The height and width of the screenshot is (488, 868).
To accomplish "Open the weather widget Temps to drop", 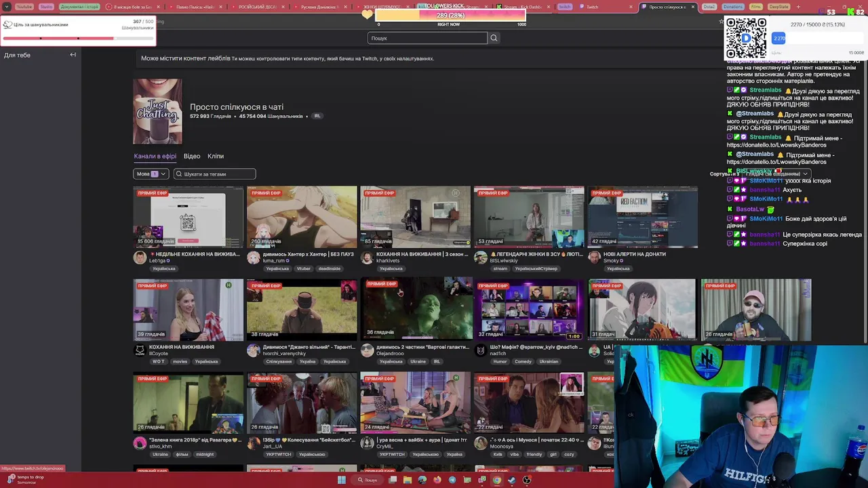I will coord(26,480).
